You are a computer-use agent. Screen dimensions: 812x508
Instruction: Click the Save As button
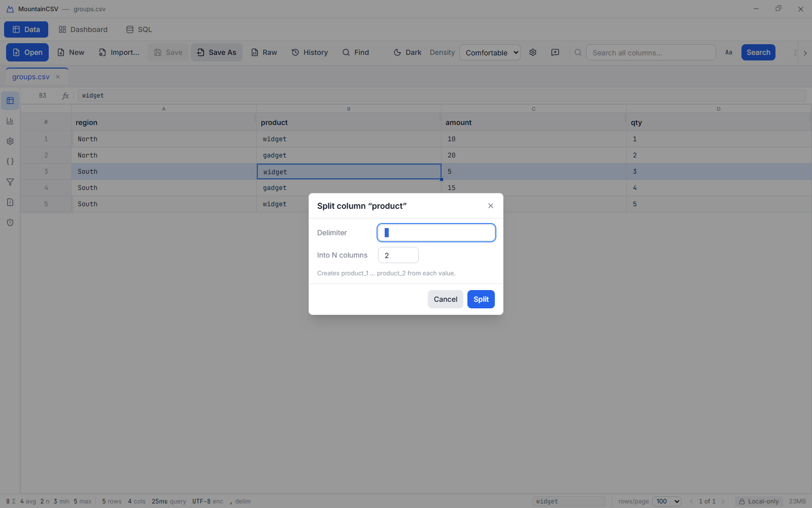point(217,52)
